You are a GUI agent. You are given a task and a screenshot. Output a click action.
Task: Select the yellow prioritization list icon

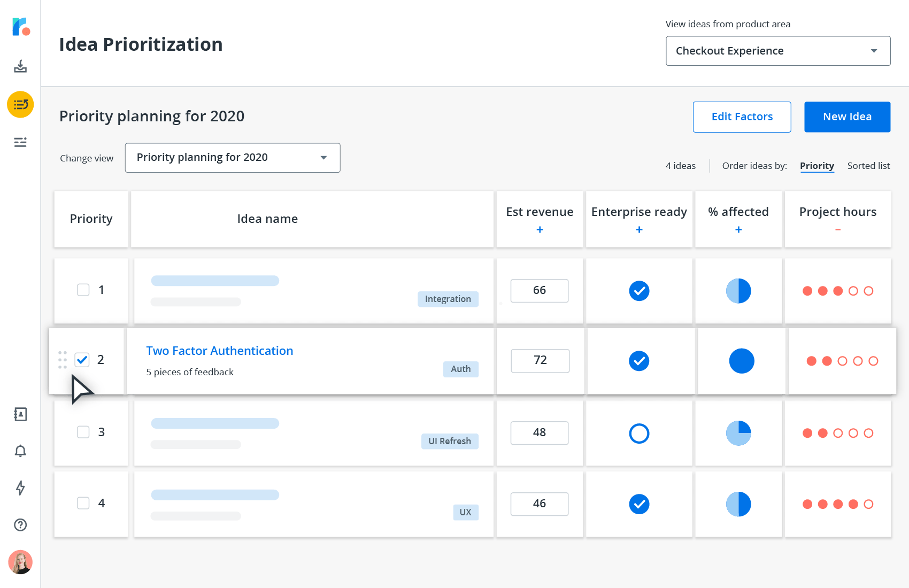[20, 104]
